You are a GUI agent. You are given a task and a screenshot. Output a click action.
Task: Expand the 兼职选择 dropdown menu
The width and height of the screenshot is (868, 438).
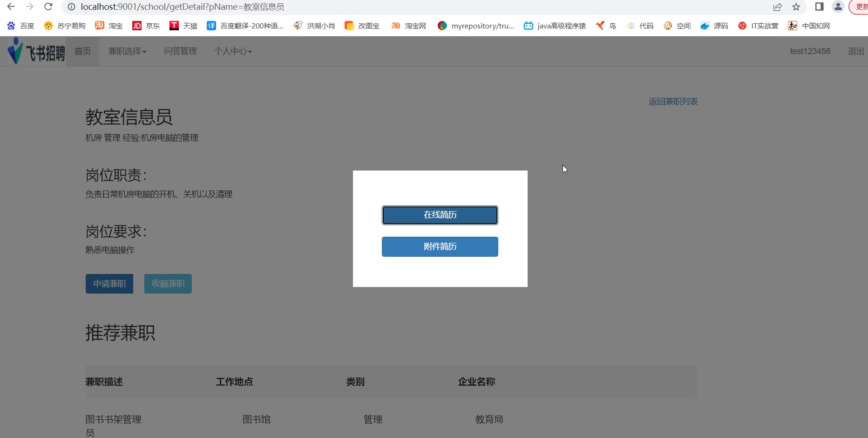point(127,51)
